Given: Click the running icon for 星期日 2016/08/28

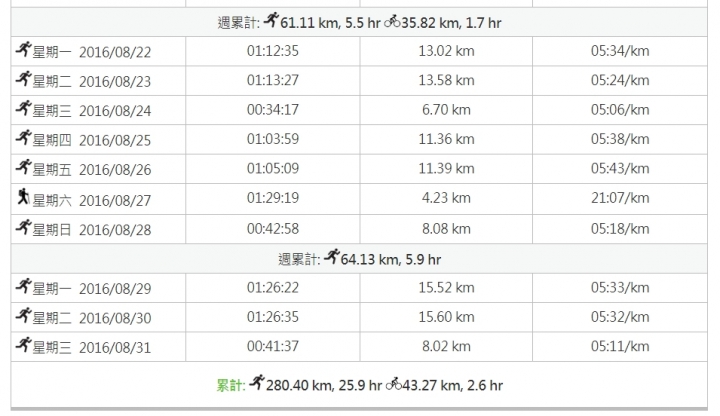Looking at the screenshot, I should (x=23, y=228).
